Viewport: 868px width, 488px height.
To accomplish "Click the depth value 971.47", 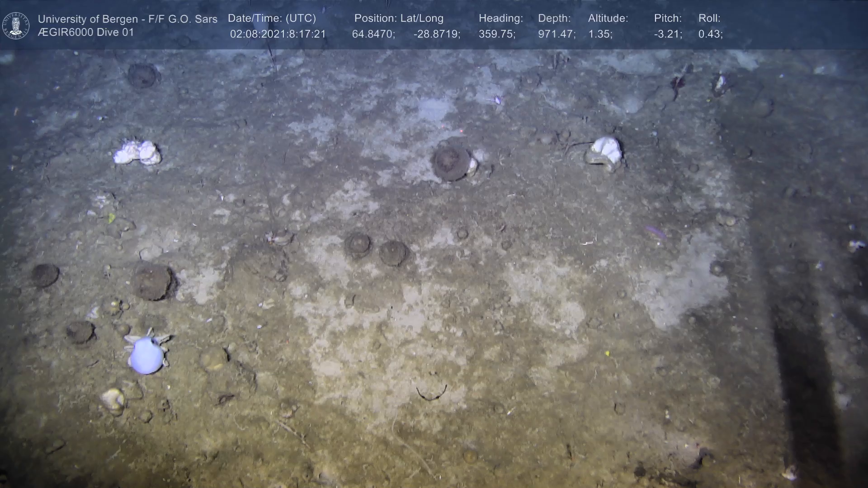I will click(556, 34).
